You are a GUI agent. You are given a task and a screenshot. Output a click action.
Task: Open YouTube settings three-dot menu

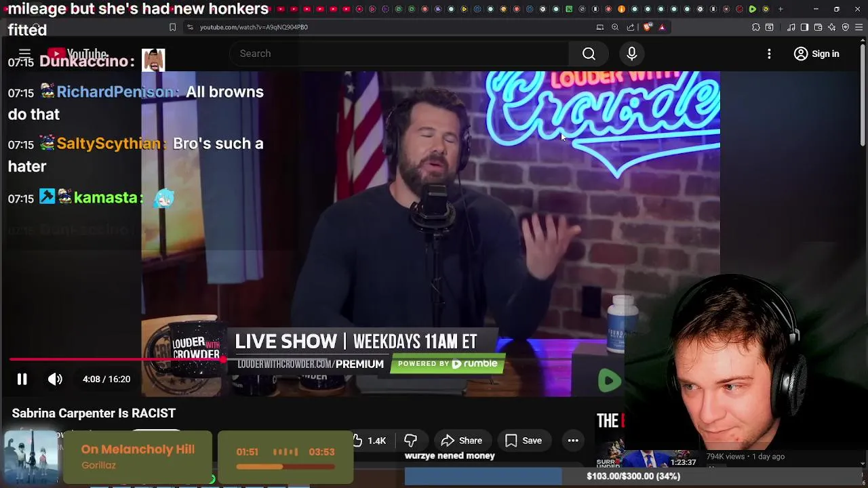click(769, 54)
